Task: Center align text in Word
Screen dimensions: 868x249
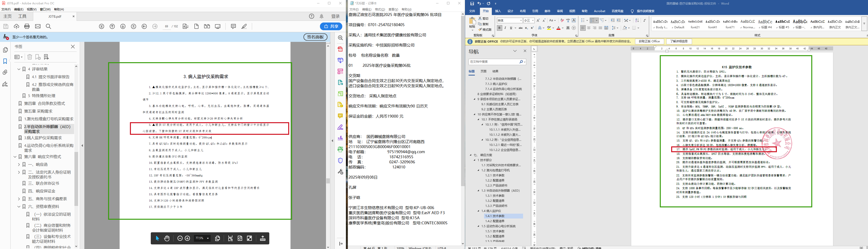Action: coord(589,28)
